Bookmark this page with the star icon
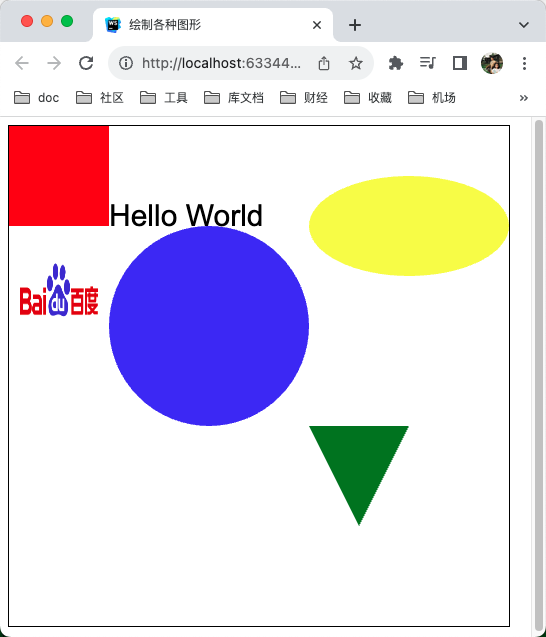Screen dimensions: 546x637 [x=355, y=63]
